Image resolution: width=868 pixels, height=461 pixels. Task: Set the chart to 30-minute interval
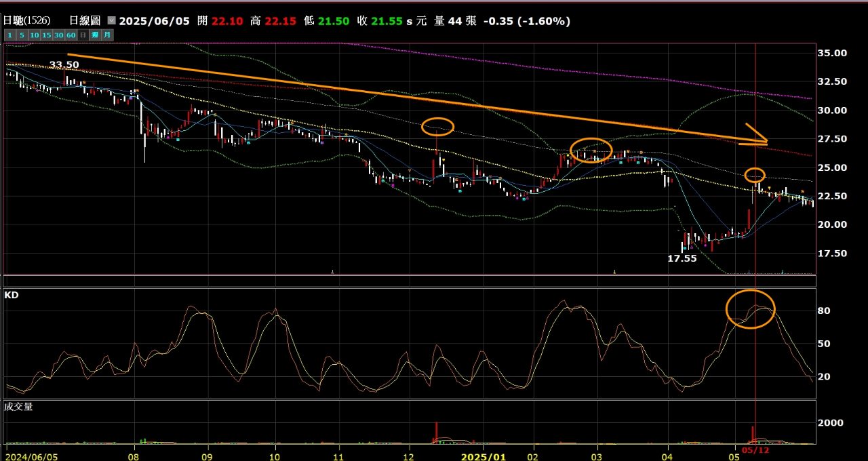click(x=59, y=35)
